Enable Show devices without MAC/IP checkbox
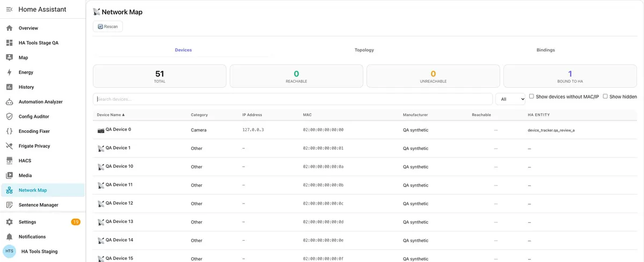644x262 pixels. [x=531, y=96]
